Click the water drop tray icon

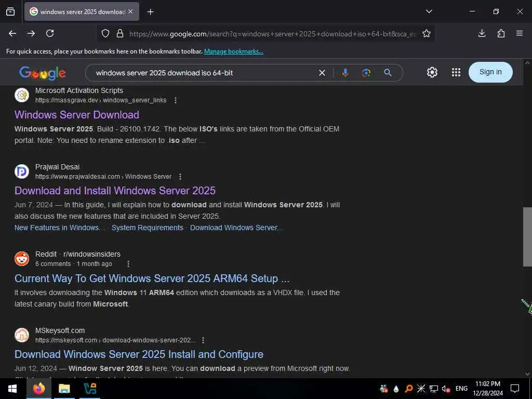click(396, 389)
